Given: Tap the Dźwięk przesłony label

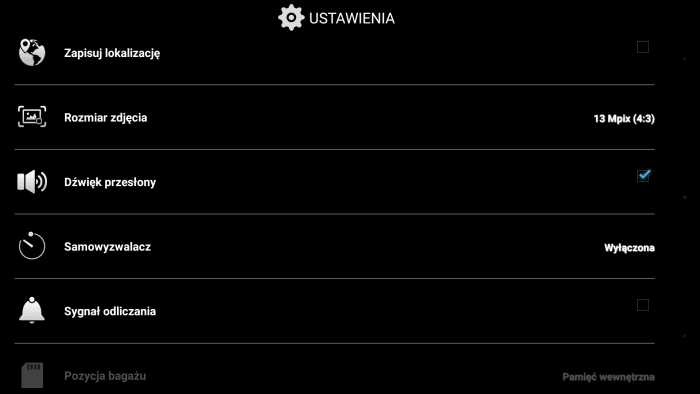Looking at the screenshot, I should click(110, 182).
